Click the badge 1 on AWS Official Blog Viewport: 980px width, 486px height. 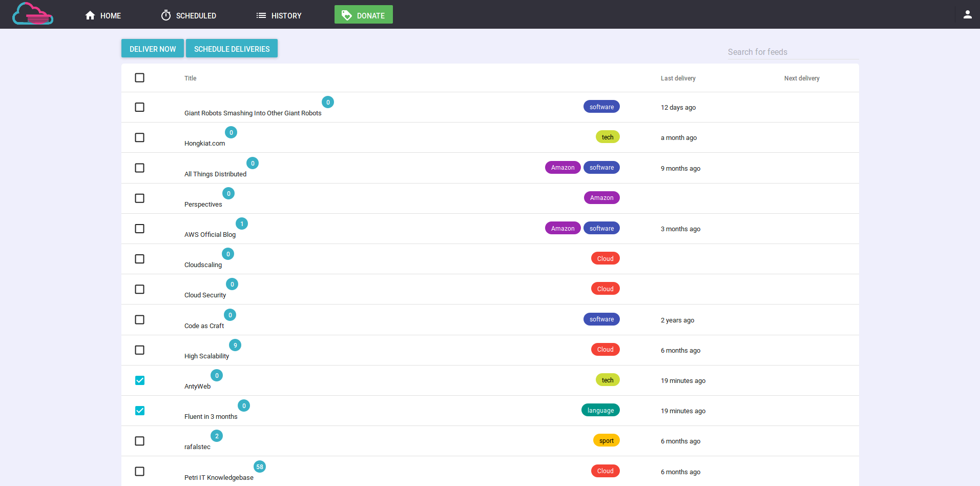[242, 224]
